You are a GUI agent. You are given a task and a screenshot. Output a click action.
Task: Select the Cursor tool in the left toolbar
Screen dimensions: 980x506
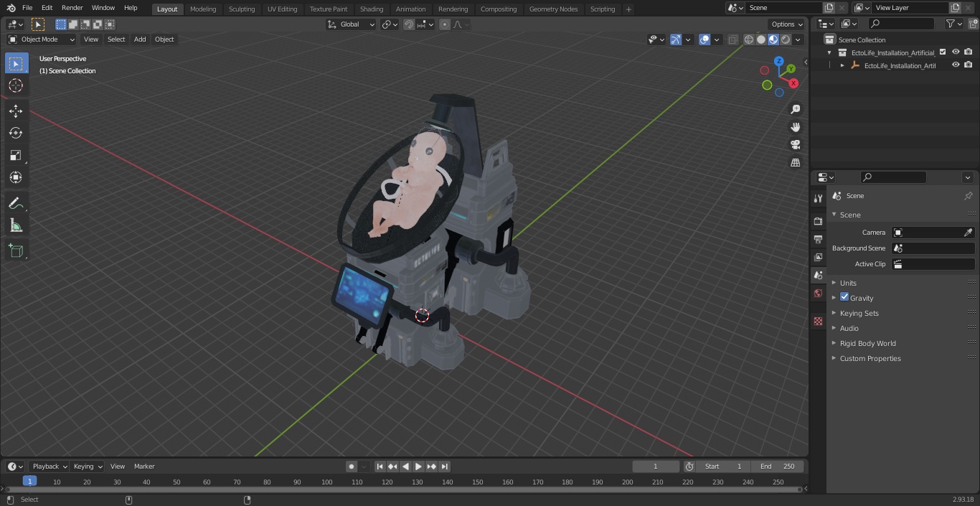[16, 85]
